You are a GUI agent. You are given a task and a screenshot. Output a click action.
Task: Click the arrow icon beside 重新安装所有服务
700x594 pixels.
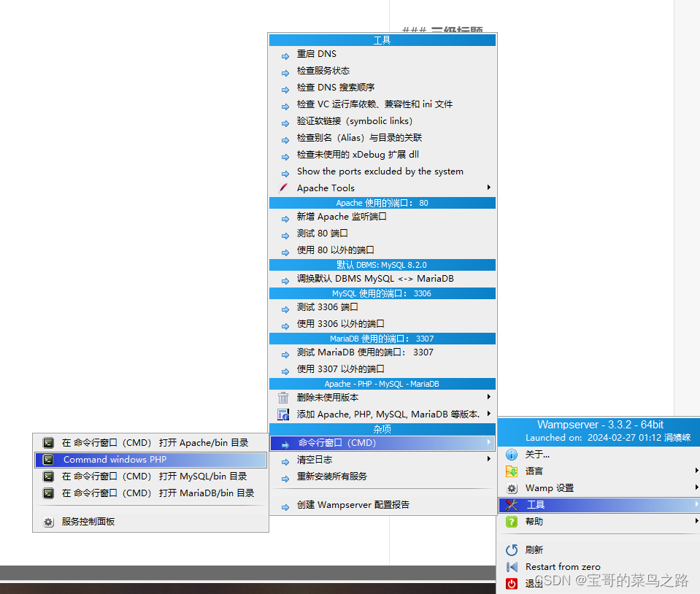pyautogui.click(x=285, y=479)
